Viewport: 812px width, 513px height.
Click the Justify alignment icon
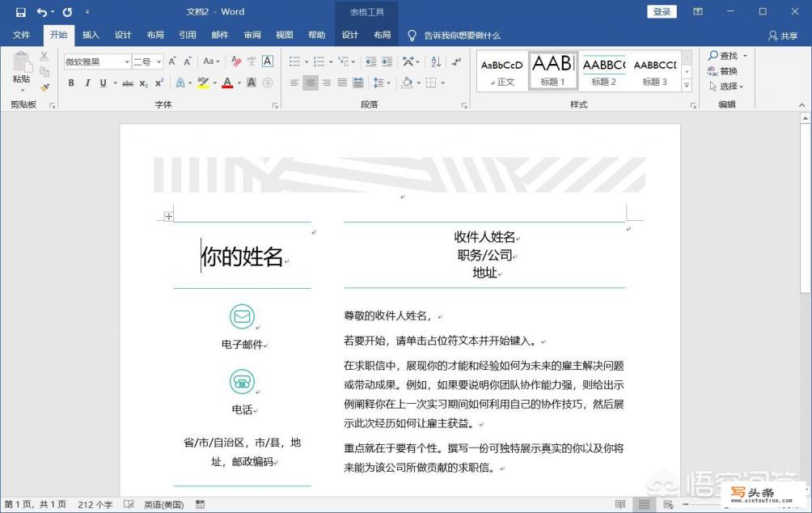(x=342, y=83)
